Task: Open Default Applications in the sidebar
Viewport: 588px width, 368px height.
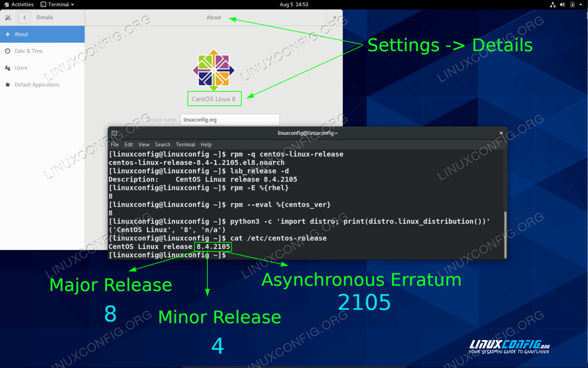Action: [42, 84]
